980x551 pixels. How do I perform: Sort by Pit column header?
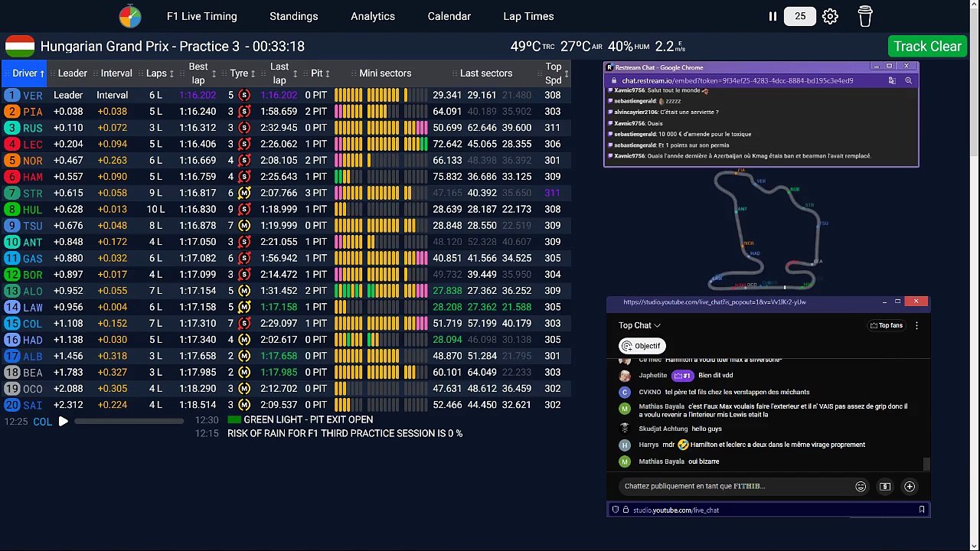point(320,73)
